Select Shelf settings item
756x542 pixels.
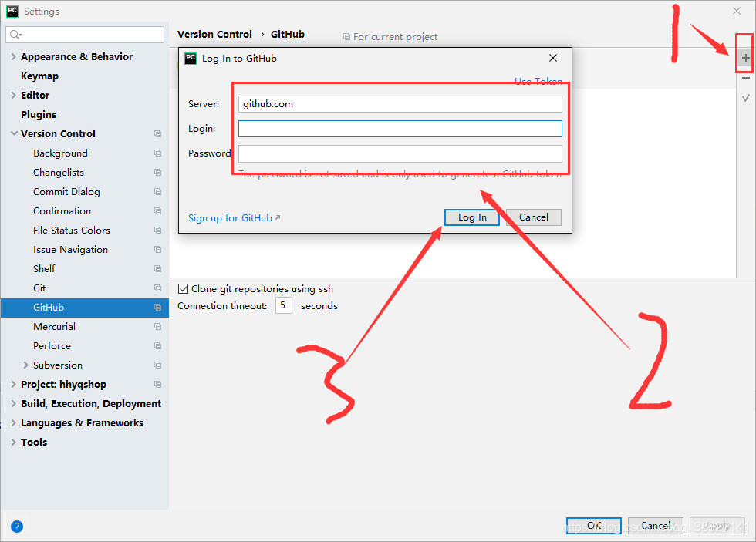pyautogui.click(x=44, y=269)
